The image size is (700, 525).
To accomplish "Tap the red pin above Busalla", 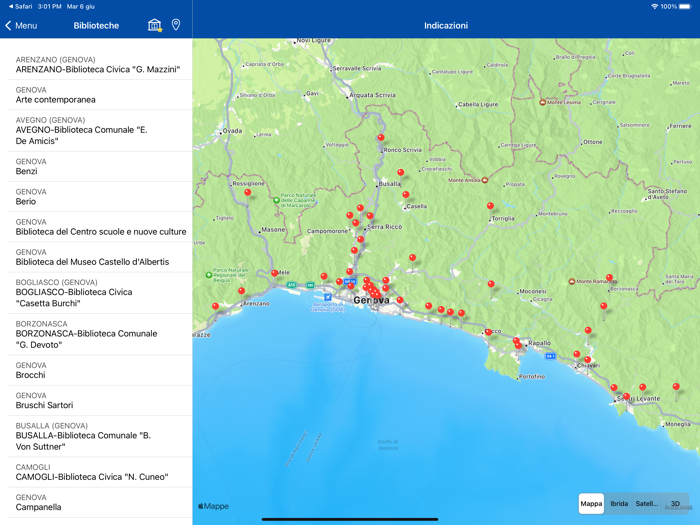I will (x=401, y=172).
